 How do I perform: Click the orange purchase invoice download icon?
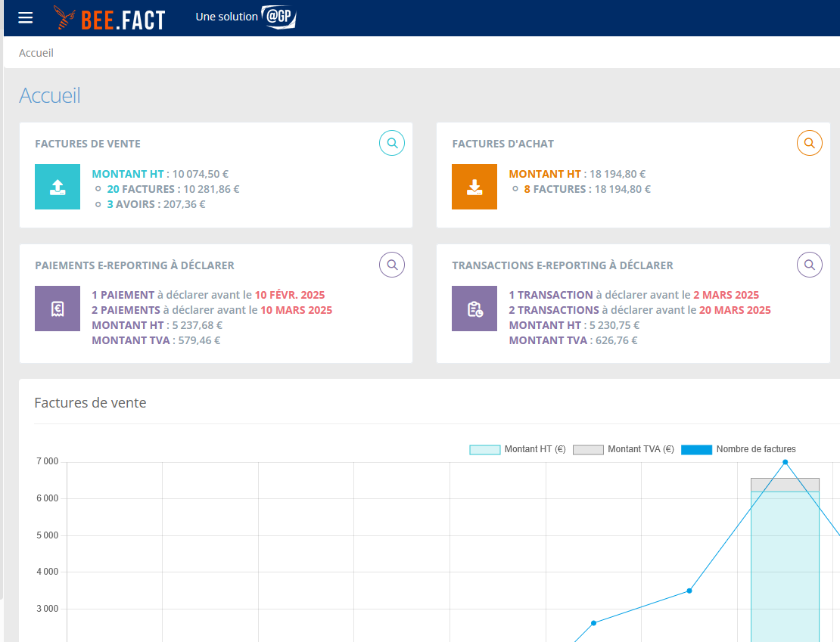coord(474,187)
